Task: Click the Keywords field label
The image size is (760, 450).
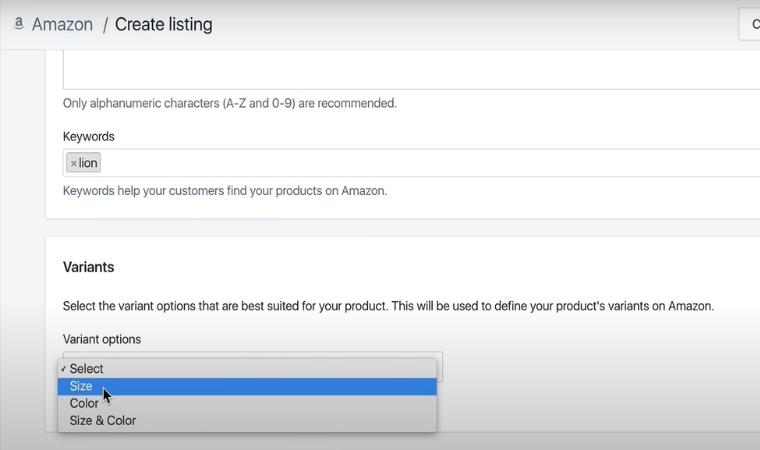Action: pyautogui.click(x=88, y=136)
